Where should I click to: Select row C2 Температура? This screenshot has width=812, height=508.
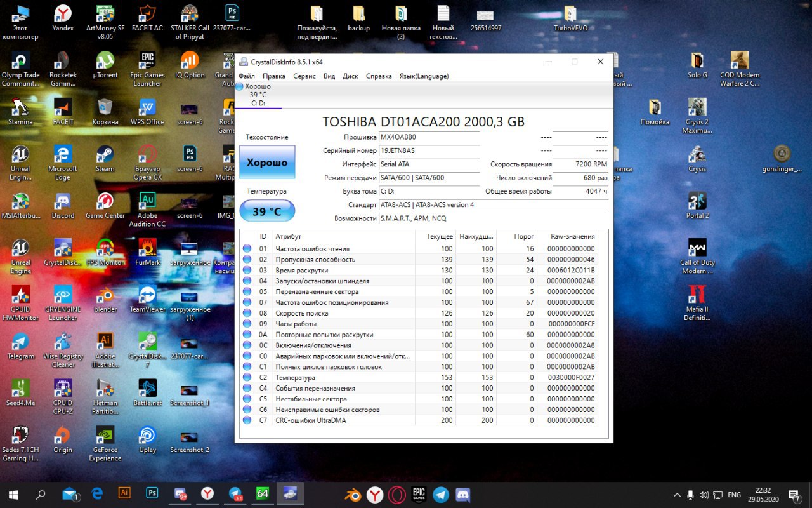tap(420, 377)
